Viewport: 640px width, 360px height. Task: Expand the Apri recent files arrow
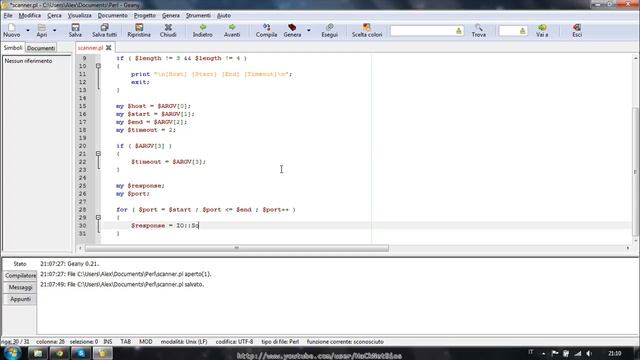(x=55, y=31)
